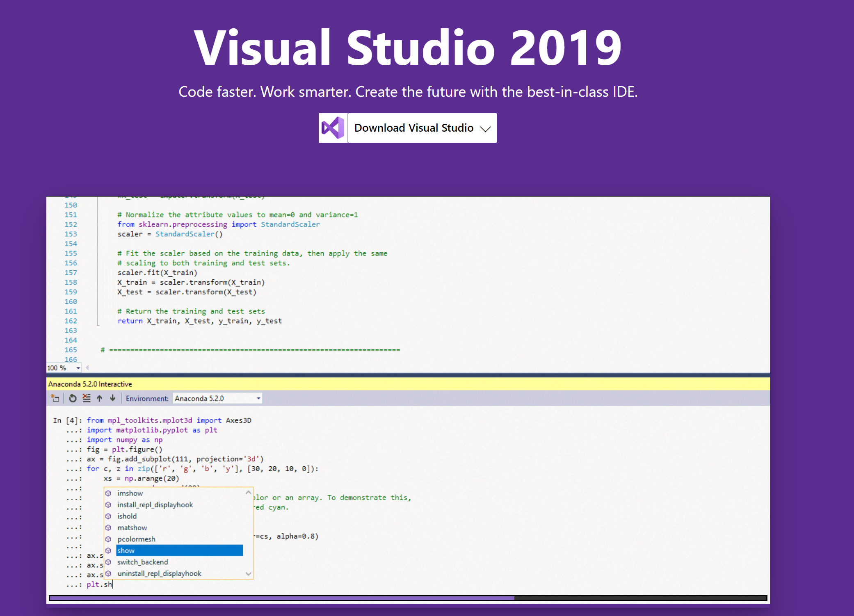Click the 'for c, z in zip' line

point(203,469)
